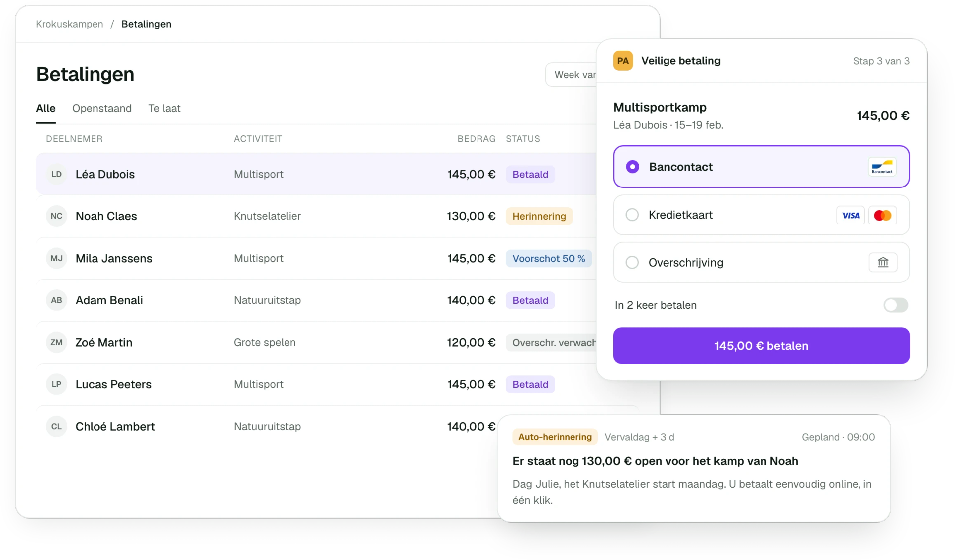Click the LP avatar for Lucas Peeters

coord(56,384)
